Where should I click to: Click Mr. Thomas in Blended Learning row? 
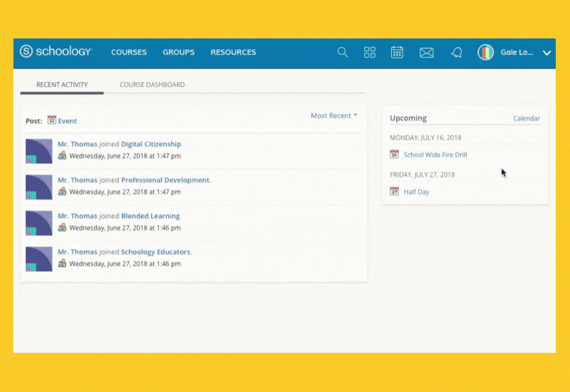78,216
